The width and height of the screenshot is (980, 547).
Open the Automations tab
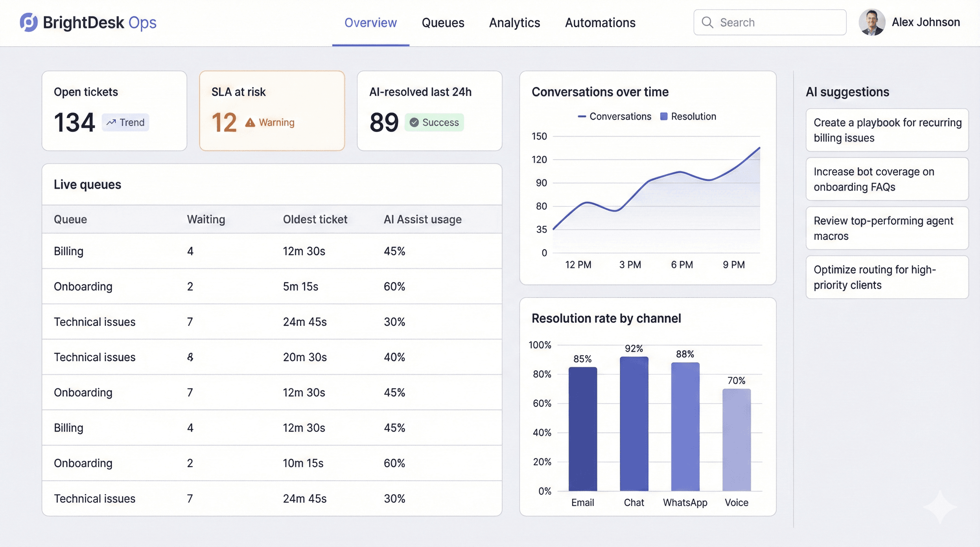[x=600, y=23]
